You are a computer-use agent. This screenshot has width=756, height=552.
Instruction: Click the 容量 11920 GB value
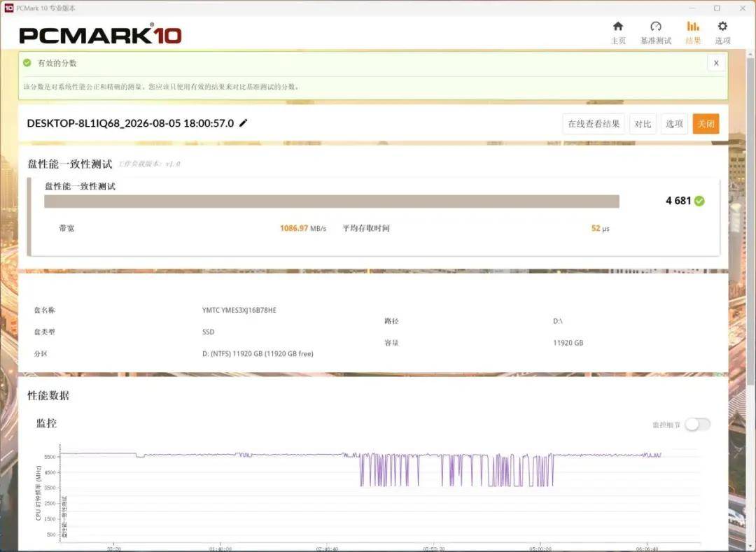click(x=568, y=343)
